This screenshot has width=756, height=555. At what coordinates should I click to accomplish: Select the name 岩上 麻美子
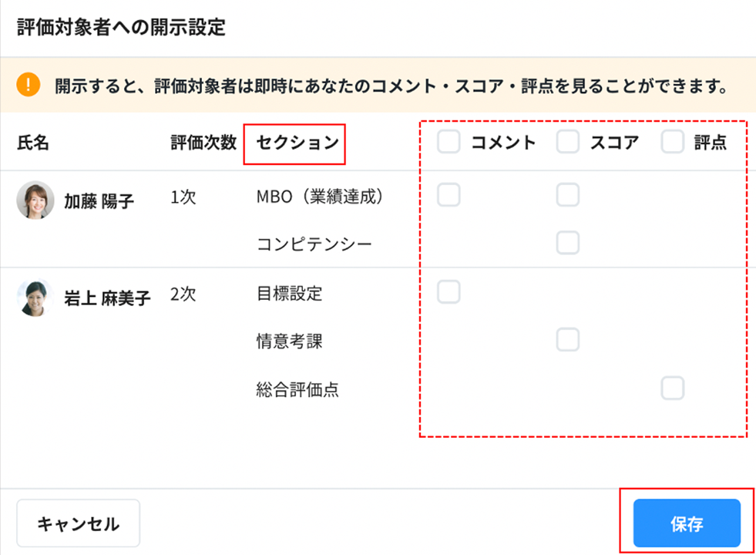107,298
